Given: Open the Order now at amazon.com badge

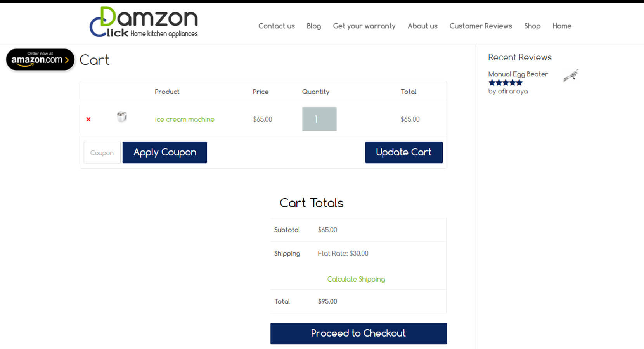Looking at the screenshot, I should click(x=40, y=59).
